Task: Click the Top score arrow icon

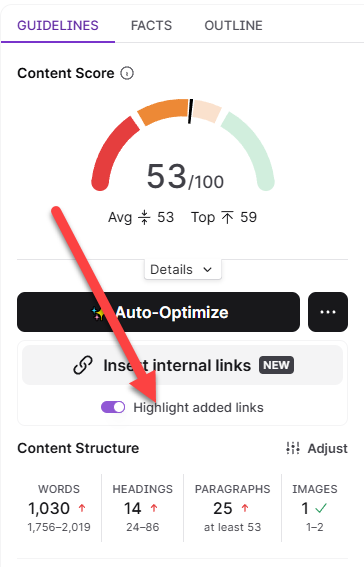Action: pyautogui.click(x=227, y=217)
